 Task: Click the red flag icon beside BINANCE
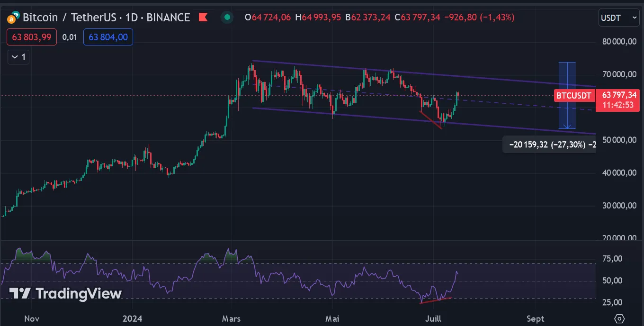203,18
